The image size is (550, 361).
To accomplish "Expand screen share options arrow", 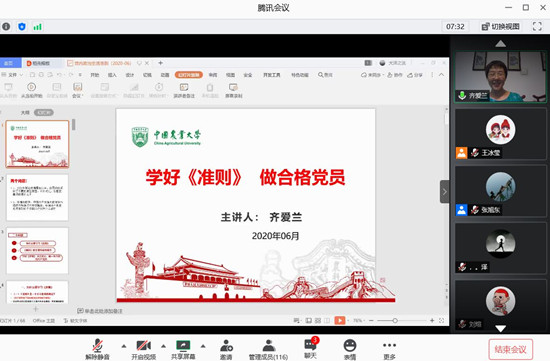I will tap(203, 346).
